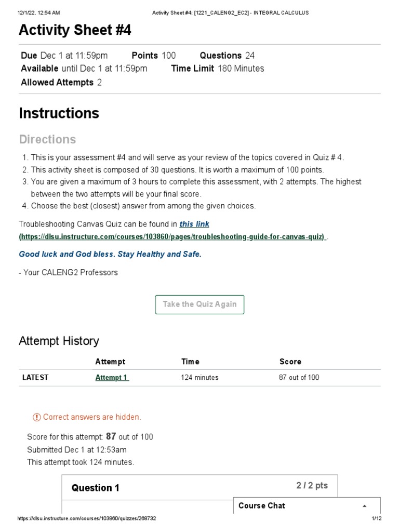Select the LATEST row label
Viewport: 399px width, 532px height.
point(35,378)
